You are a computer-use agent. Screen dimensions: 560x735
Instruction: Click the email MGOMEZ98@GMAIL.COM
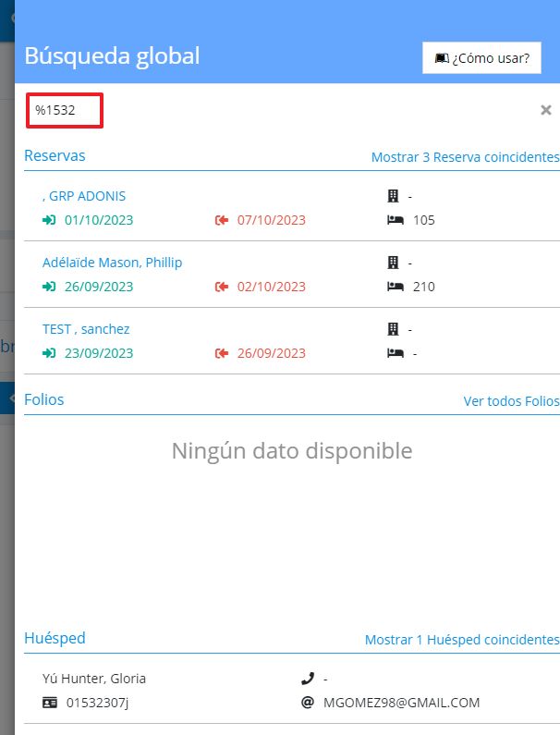[401, 703]
